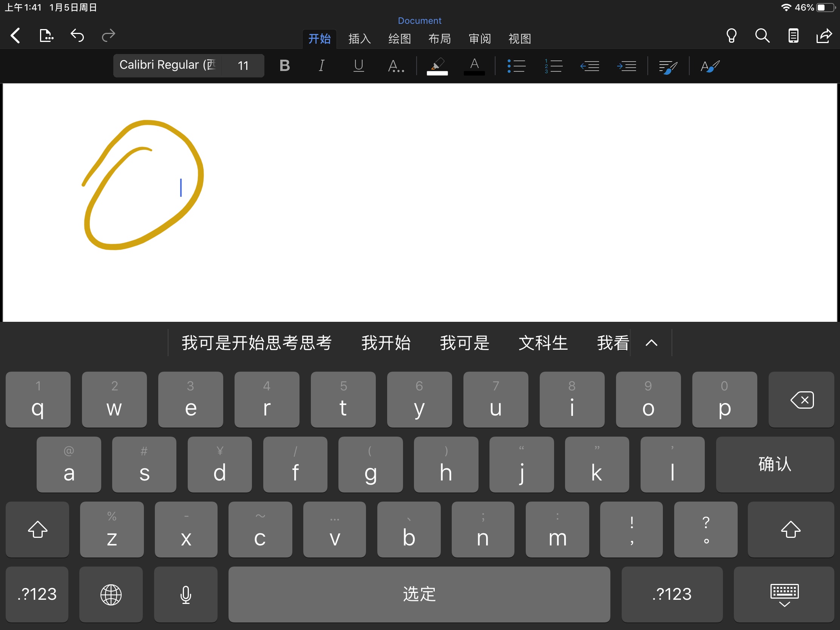Increase the paragraph indent

(627, 66)
